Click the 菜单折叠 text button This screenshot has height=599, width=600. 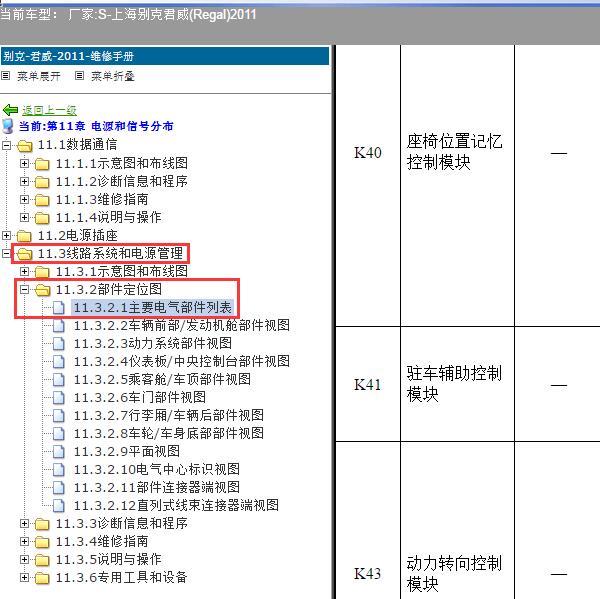pyautogui.click(x=112, y=76)
